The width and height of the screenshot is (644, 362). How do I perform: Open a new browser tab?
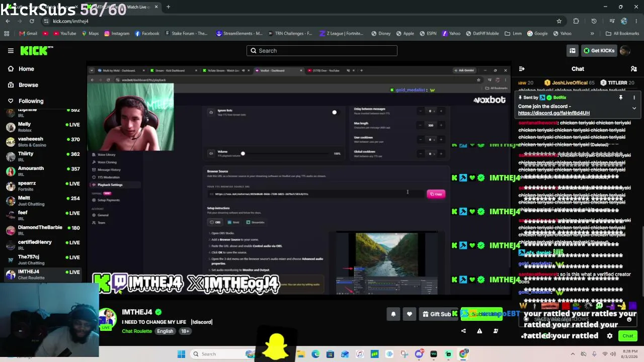168,7
